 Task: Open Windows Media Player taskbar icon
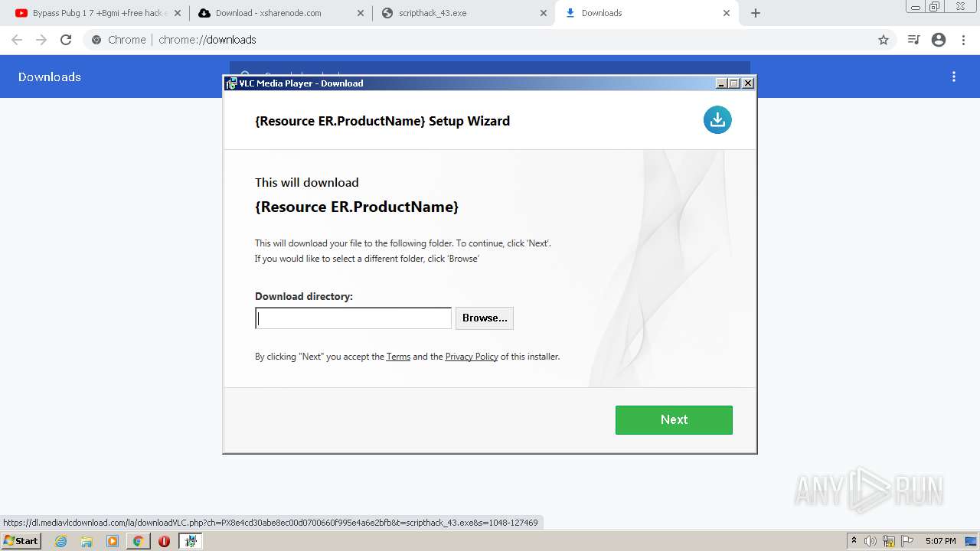tap(113, 541)
